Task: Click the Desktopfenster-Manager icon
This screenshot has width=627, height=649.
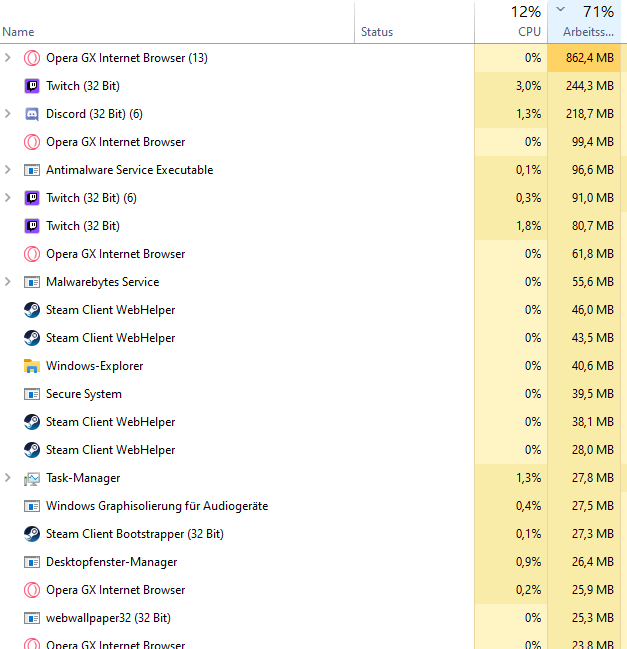Action: 32,562
